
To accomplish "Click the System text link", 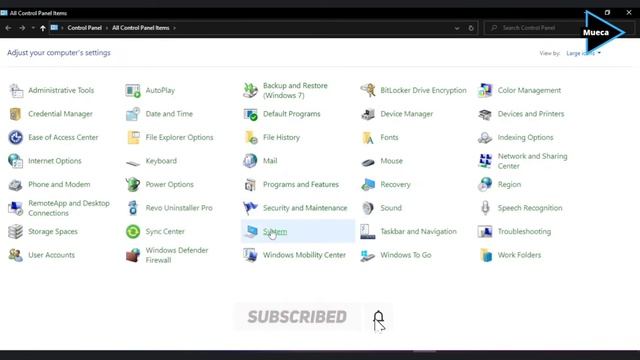I will (275, 231).
